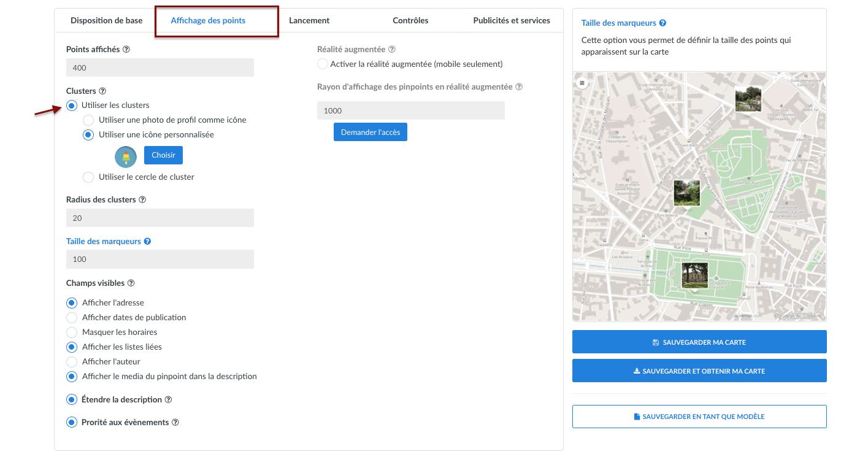Switch to the Lancement tab
The image size is (868, 465).
click(309, 21)
